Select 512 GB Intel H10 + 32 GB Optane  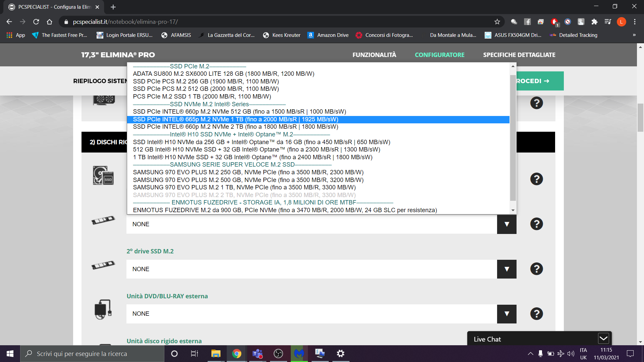coord(318,149)
